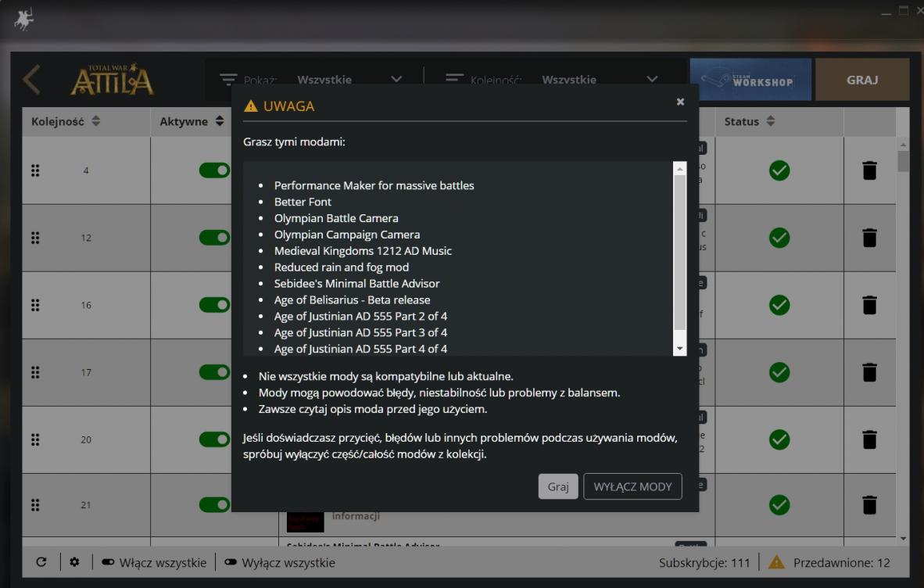Click the back arrow next to Attila logo
The height and width of the screenshot is (588, 924).
[x=31, y=80]
